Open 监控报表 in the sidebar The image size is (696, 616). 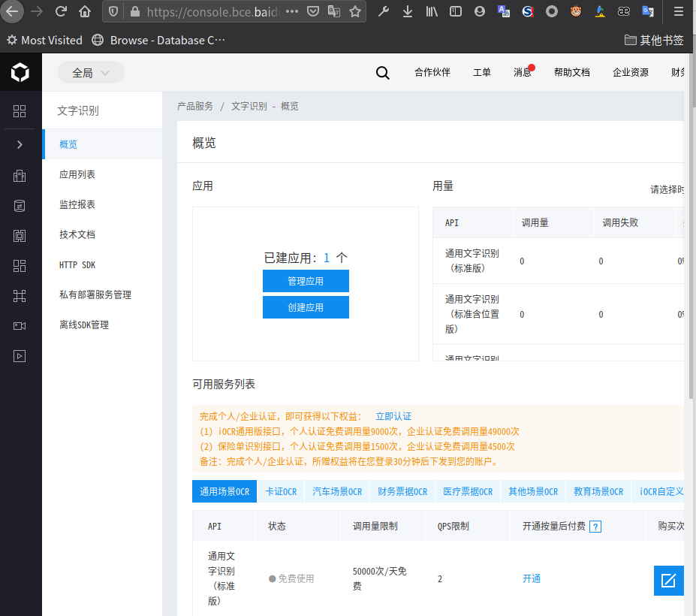click(x=102, y=204)
